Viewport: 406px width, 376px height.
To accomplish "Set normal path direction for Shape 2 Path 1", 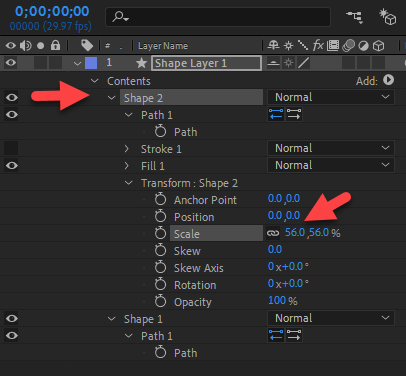I will [x=294, y=114].
